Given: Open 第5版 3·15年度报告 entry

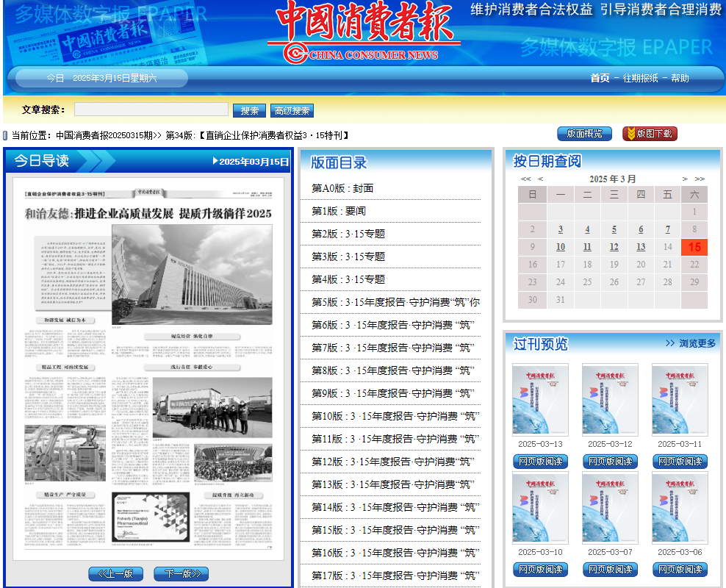Looking at the screenshot, I should click(395, 302).
